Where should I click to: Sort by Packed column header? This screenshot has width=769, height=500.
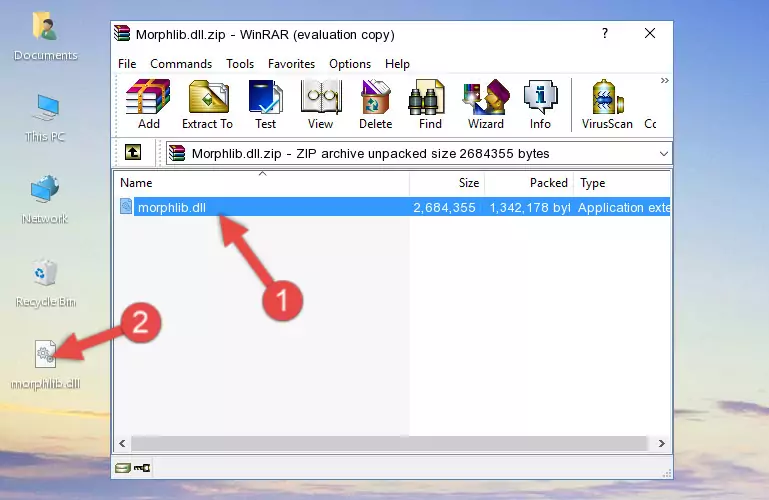(529, 183)
